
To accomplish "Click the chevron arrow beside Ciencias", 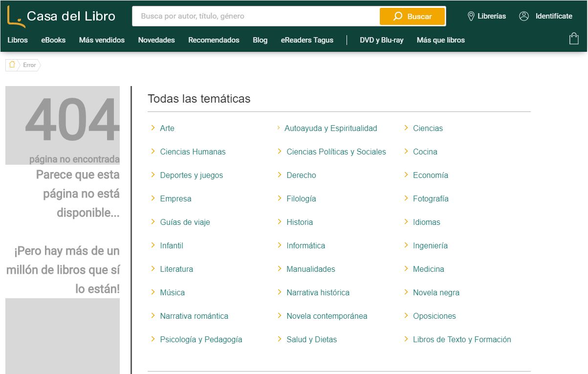I will [x=406, y=128].
